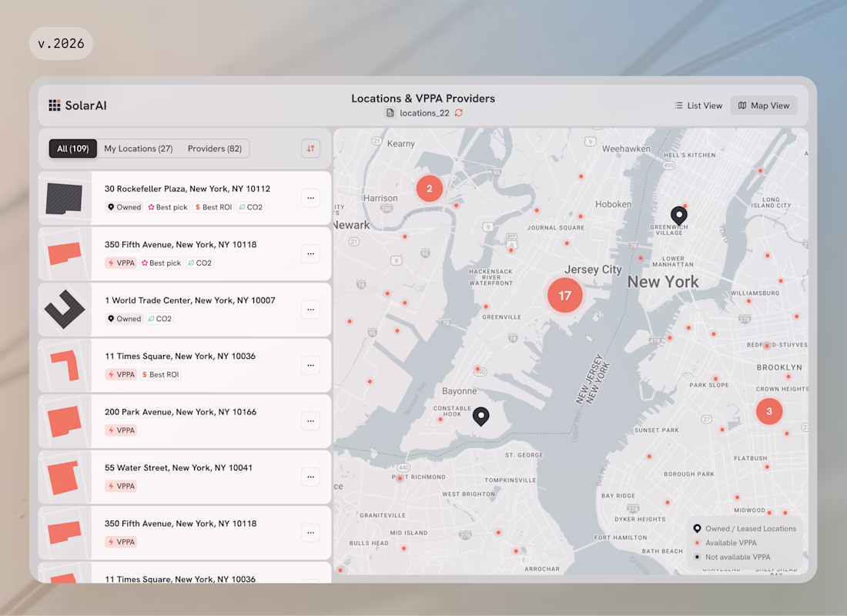Select the address 55 Water Street, New York, NY 10041
This screenshot has width=847, height=616.
179,467
